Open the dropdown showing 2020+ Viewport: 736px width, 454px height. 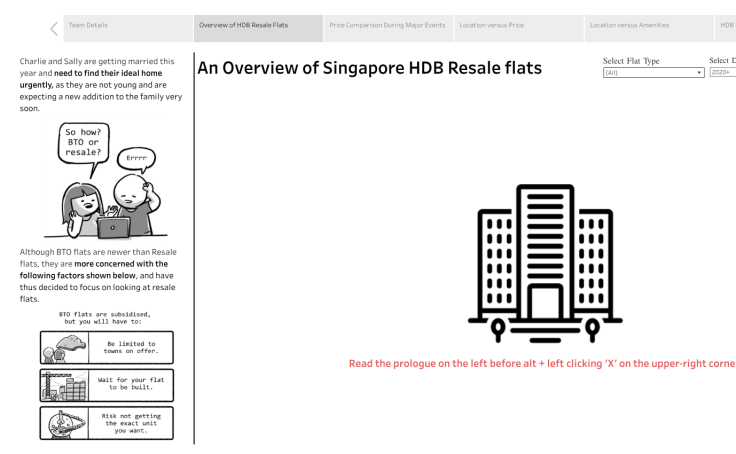[721, 73]
